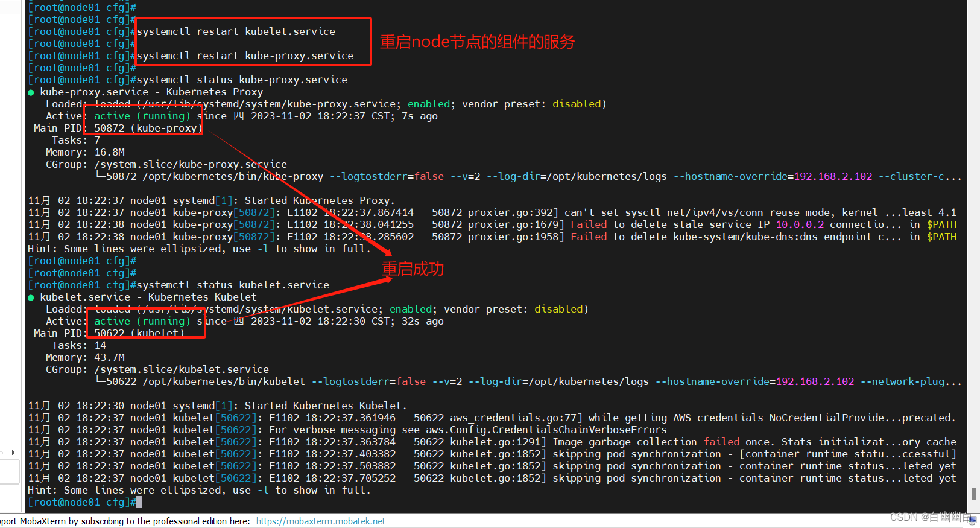This screenshot has width=980, height=528.
Task: Place cursor at the last terminal prompt
Action: pos(139,502)
